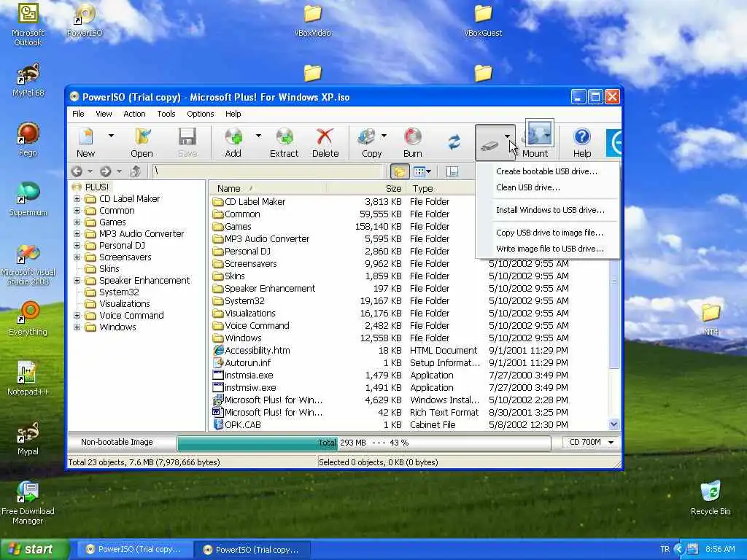Image resolution: width=747 pixels, height=560 pixels.
Task: Select the Autorun.inf file
Action: tap(248, 363)
